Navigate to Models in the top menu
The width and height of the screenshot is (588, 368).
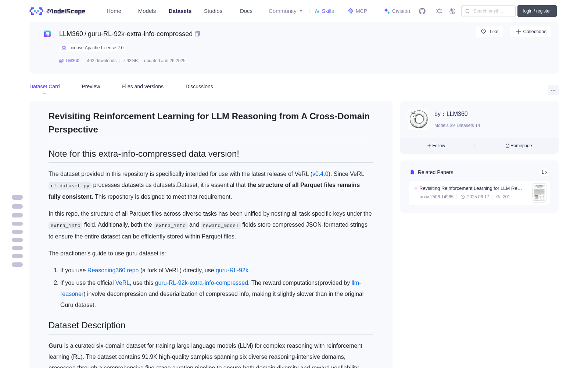147,11
